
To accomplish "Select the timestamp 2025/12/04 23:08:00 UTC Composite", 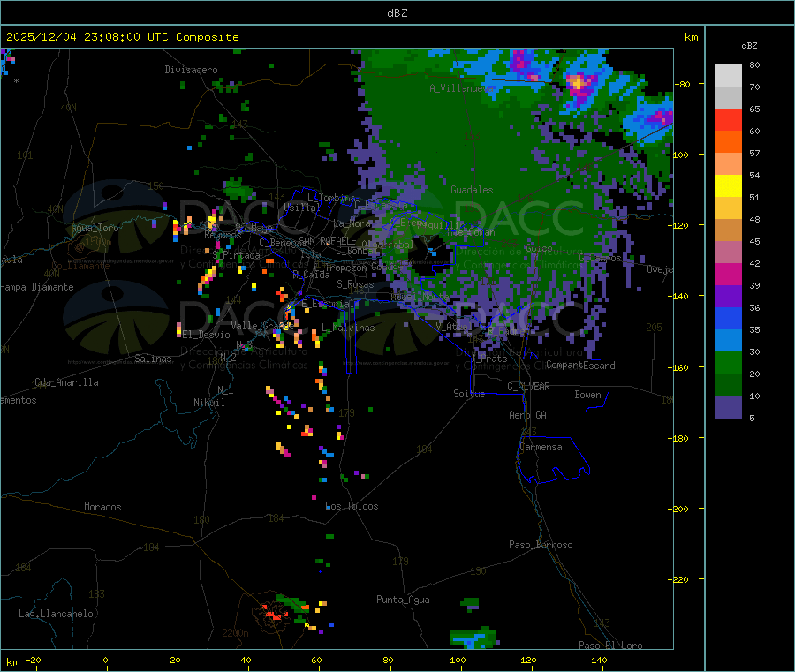I will pyautogui.click(x=122, y=37).
